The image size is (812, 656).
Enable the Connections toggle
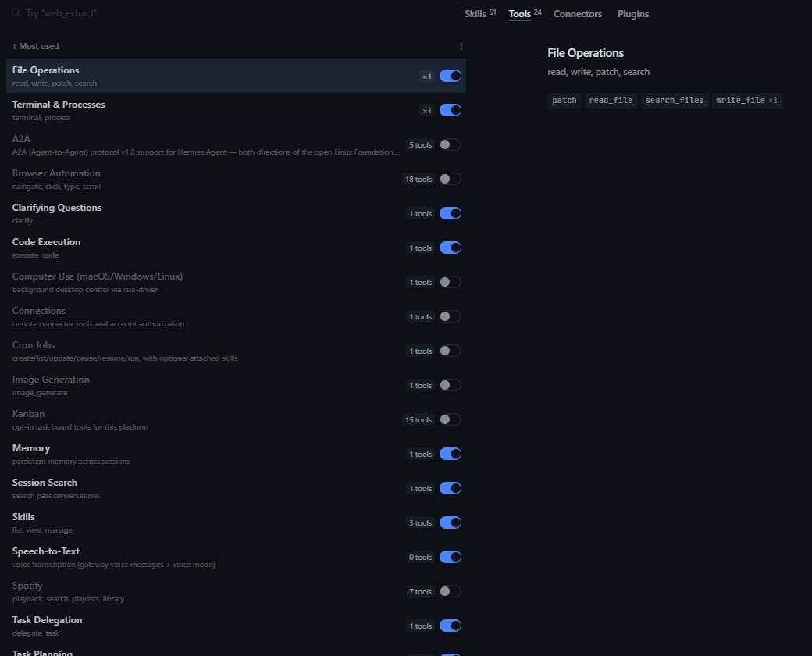(450, 316)
